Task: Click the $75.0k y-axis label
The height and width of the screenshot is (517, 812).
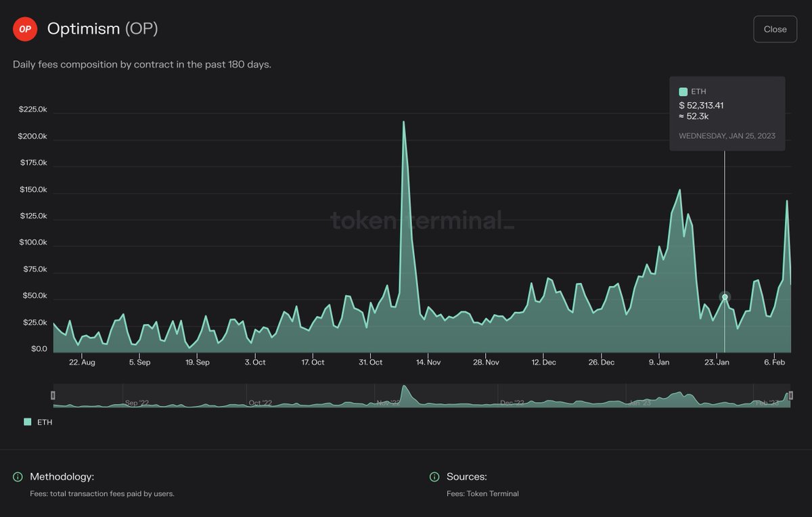Action: [x=35, y=269]
